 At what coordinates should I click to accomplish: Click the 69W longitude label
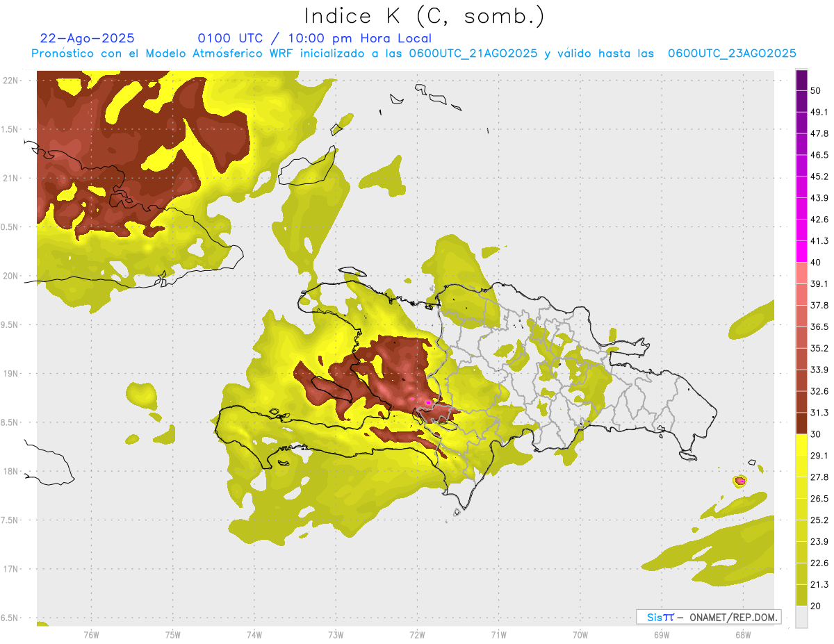[x=662, y=634]
